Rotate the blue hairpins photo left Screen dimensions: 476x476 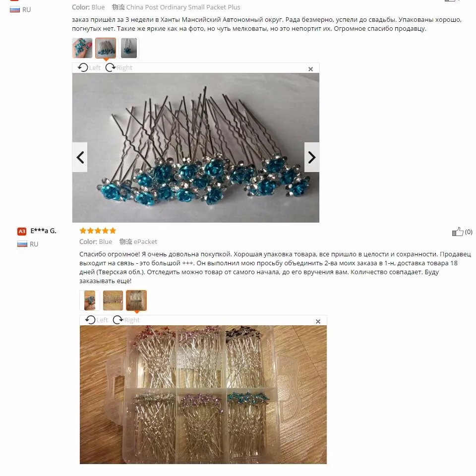click(89, 67)
